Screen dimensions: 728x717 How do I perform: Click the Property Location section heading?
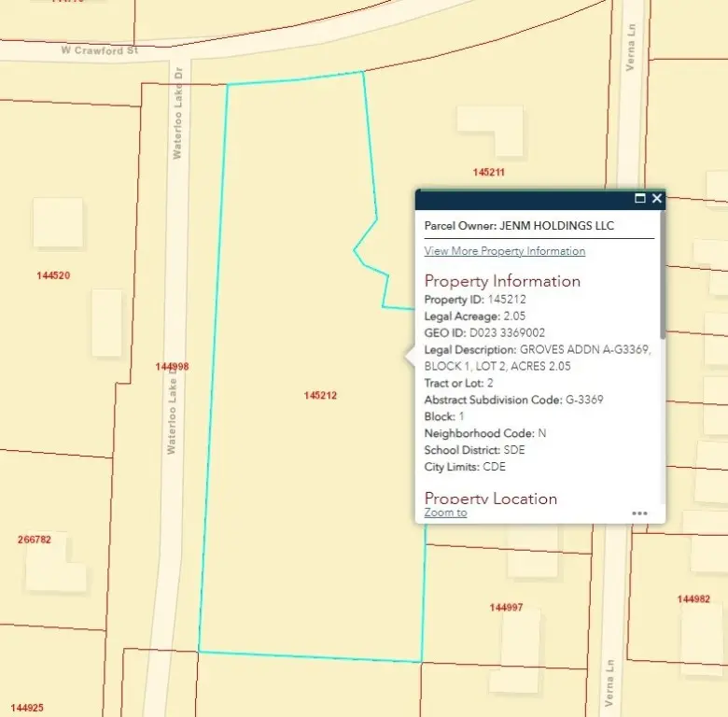click(x=490, y=499)
